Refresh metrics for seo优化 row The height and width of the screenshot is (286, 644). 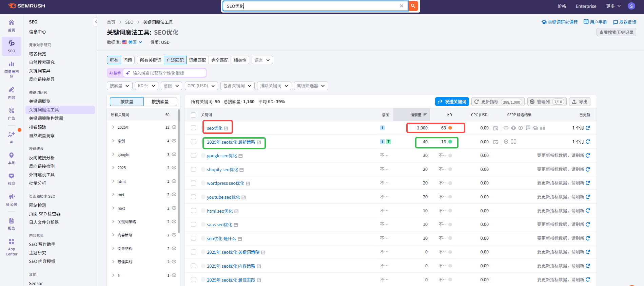tap(588, 128)
